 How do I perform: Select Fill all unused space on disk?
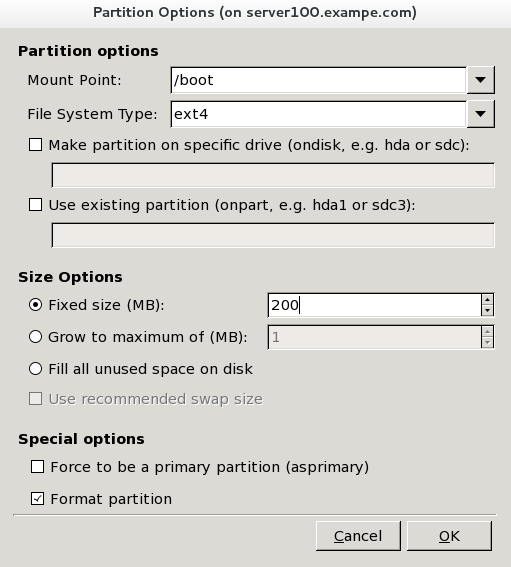click(x=35, y=369)
